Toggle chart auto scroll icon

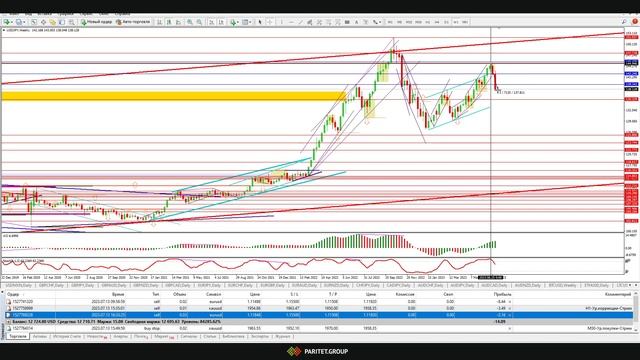(x=211, y=22)
